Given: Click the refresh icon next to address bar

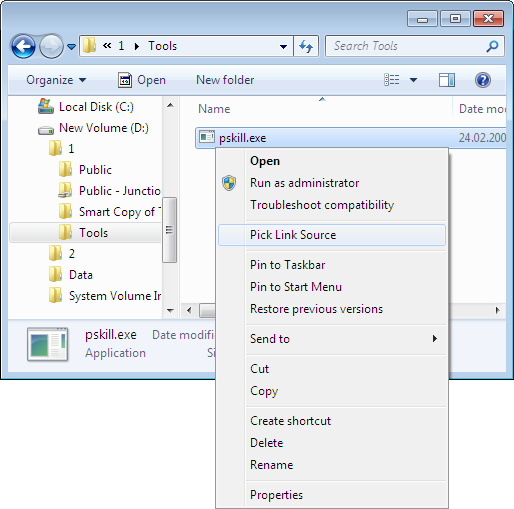Looking at the screenshot, I should (306, 46).
